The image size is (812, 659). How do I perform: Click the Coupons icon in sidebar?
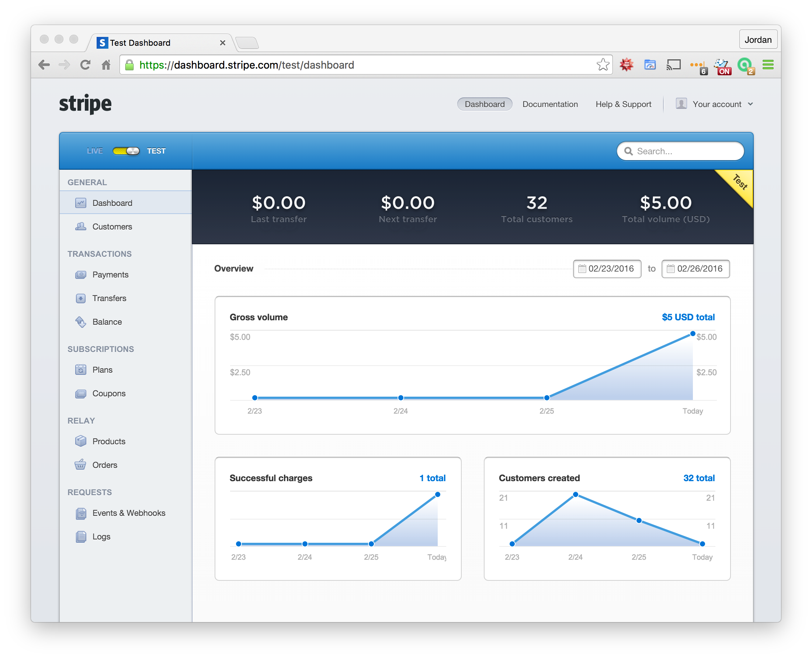pyautogui.click(x=80, y=394)
